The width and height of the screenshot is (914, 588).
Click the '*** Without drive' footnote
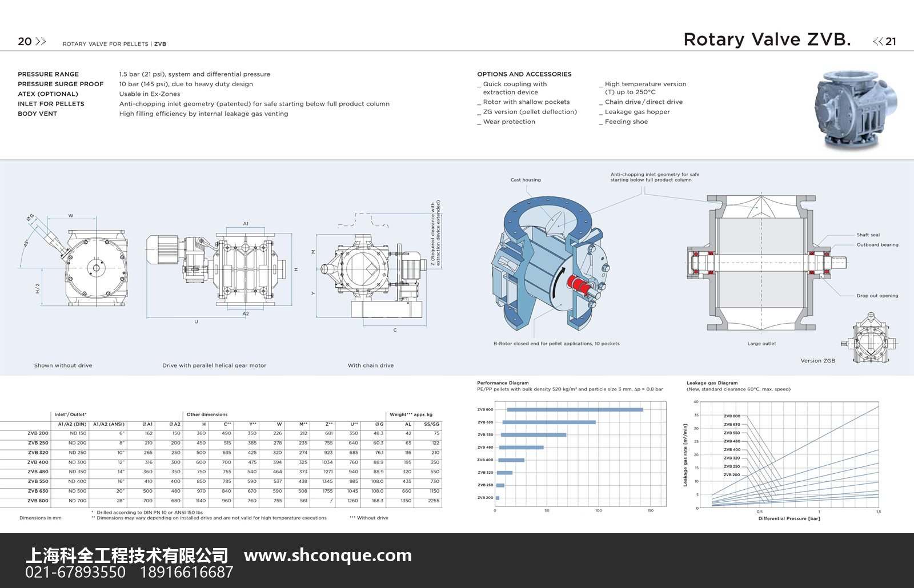368,518
